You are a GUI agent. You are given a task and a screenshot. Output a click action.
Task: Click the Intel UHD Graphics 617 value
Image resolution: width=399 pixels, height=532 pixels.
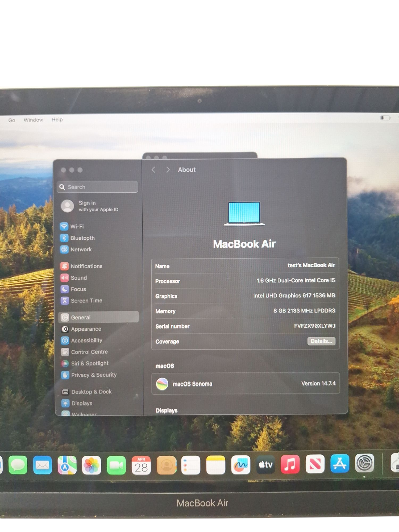[294, 296]
